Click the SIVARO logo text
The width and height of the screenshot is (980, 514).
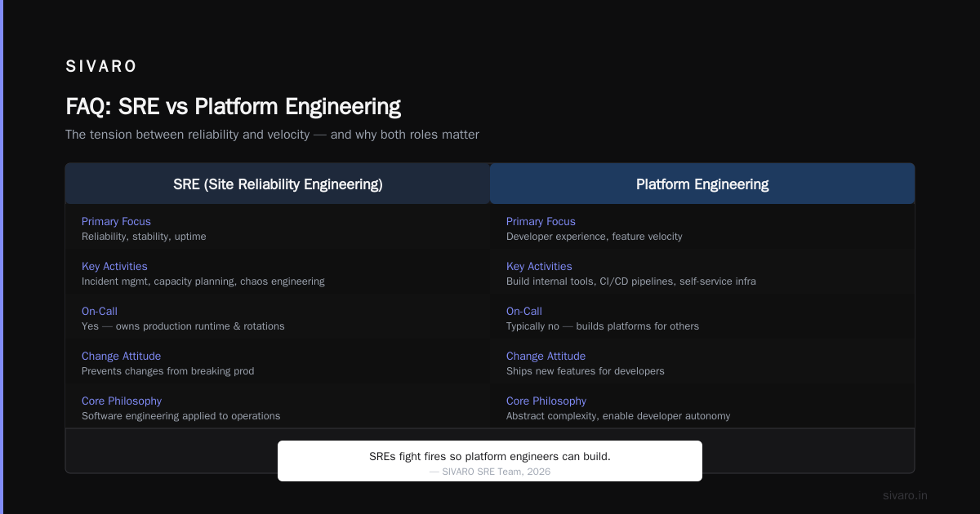(101, 66)
